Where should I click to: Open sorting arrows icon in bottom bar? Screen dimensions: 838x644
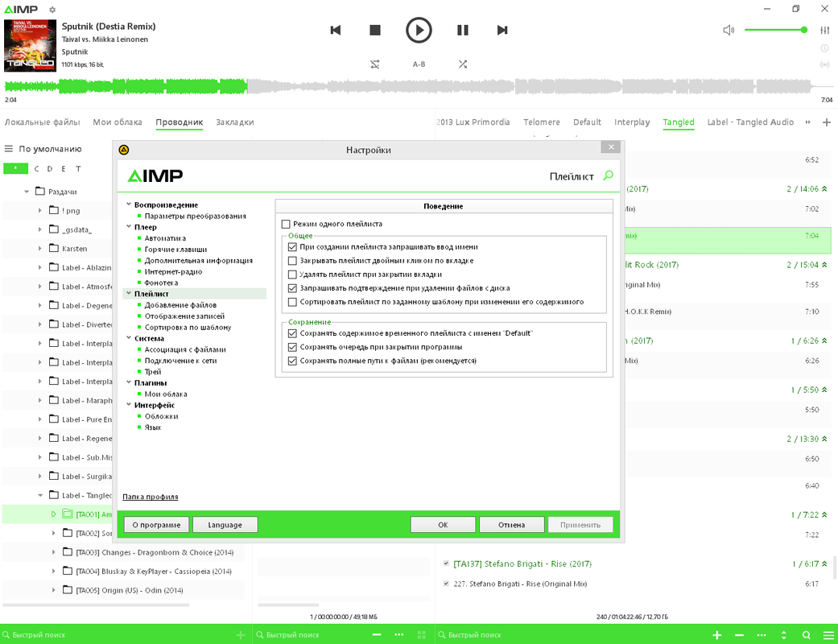click(x=784, y=635)
